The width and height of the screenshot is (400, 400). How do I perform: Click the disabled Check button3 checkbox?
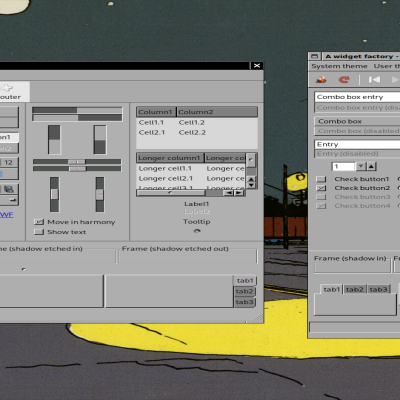(x=321, y=197)
